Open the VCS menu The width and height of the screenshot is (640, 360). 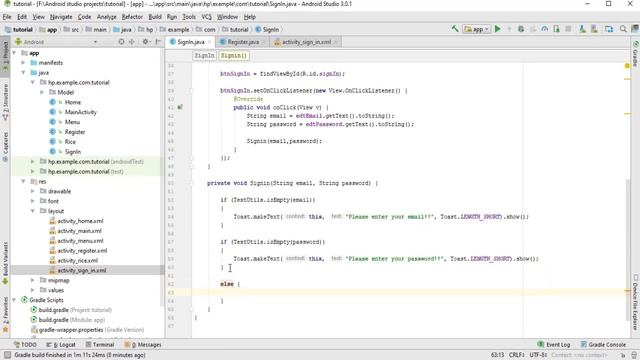[x=207, y=17]
